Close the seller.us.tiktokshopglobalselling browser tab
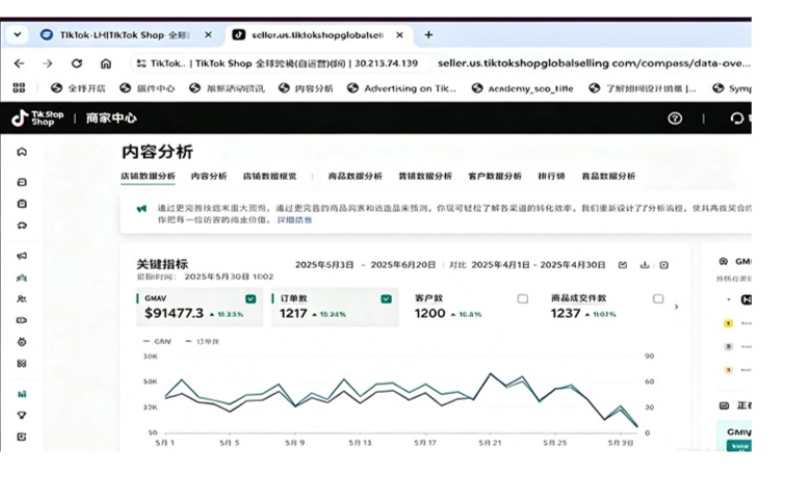Image resolution: width=800 pixels, height=500 pixels. (x=399, y=35)
